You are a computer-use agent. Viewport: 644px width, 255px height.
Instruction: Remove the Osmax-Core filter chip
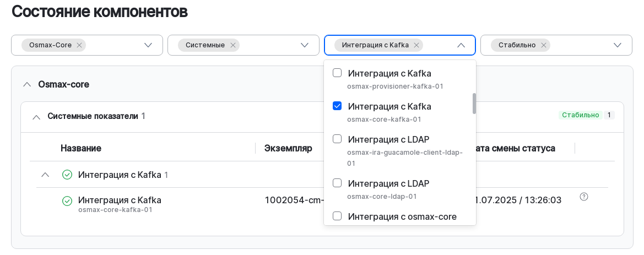79,45
